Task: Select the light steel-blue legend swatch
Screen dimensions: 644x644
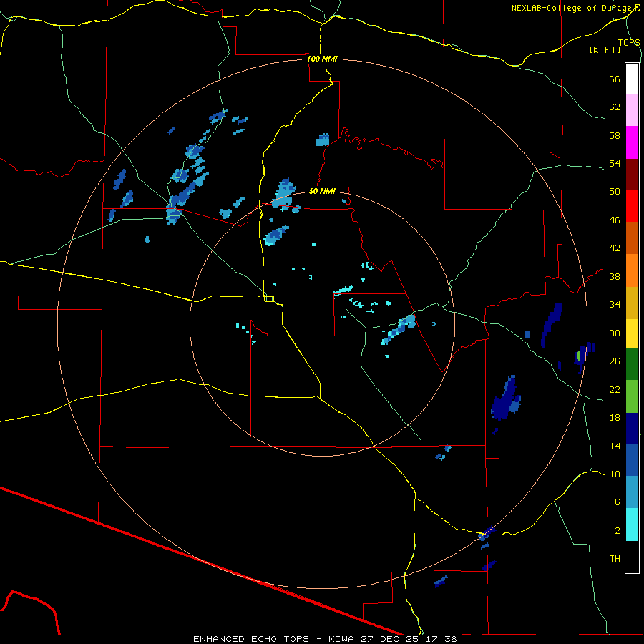Action: (632, 492)
